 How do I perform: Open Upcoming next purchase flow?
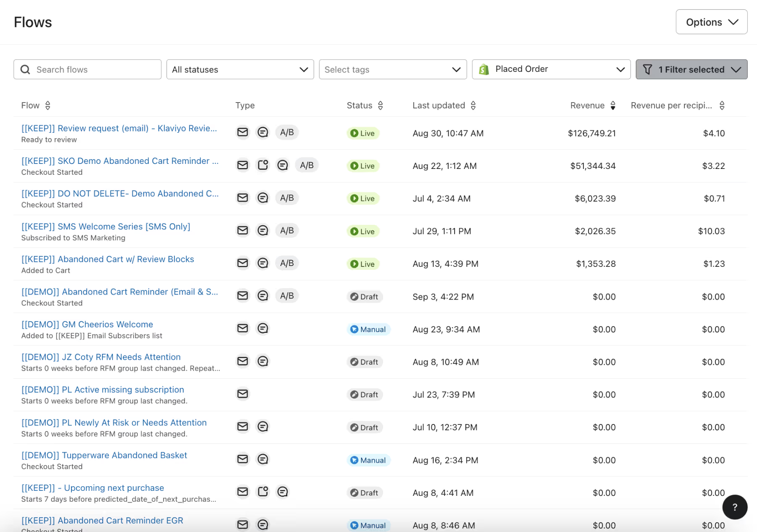(92, 488)
